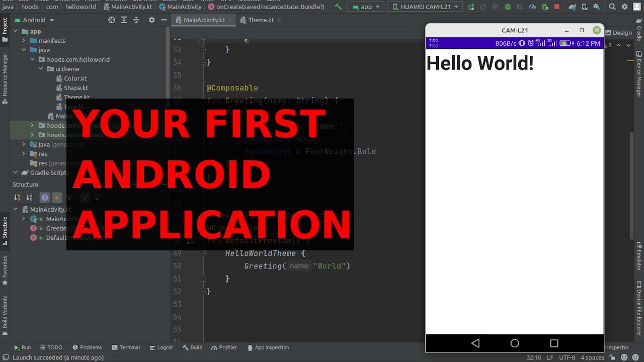Open the Logcat tool window
The height and width of the screenshot is (362, 644).
coord(161,347)
